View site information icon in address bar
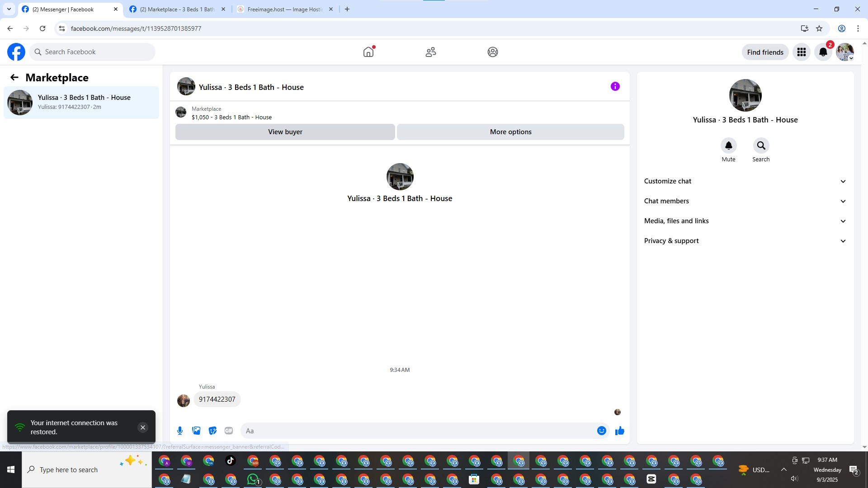Viewport: 868px width, 488px height. pos(62,28)
